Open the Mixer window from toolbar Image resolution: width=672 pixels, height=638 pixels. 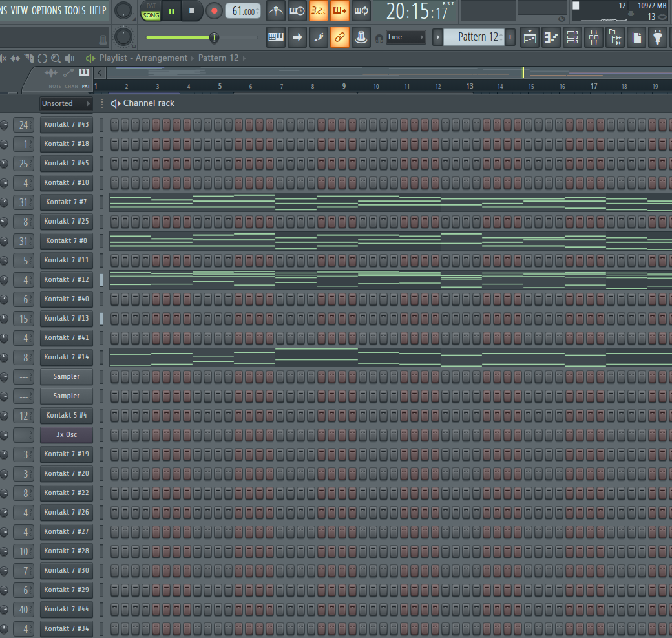[x=594, y=37]
